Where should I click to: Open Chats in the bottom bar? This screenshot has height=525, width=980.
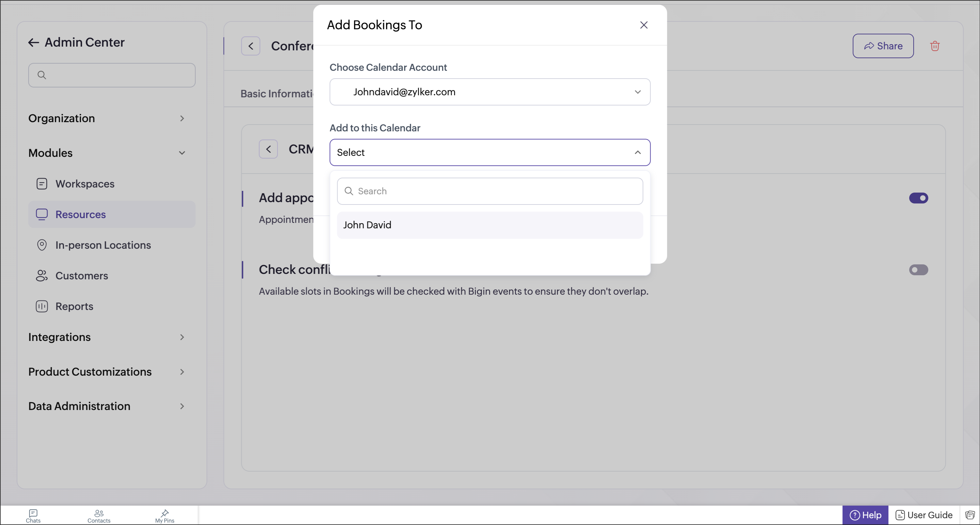pyautogui.click(x=33, y=516)
